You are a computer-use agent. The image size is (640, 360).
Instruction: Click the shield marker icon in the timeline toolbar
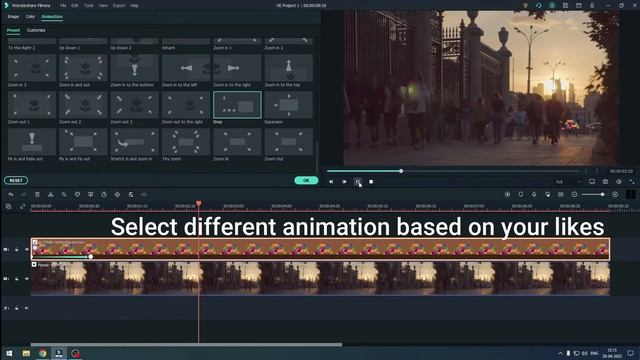coord(77,195)
